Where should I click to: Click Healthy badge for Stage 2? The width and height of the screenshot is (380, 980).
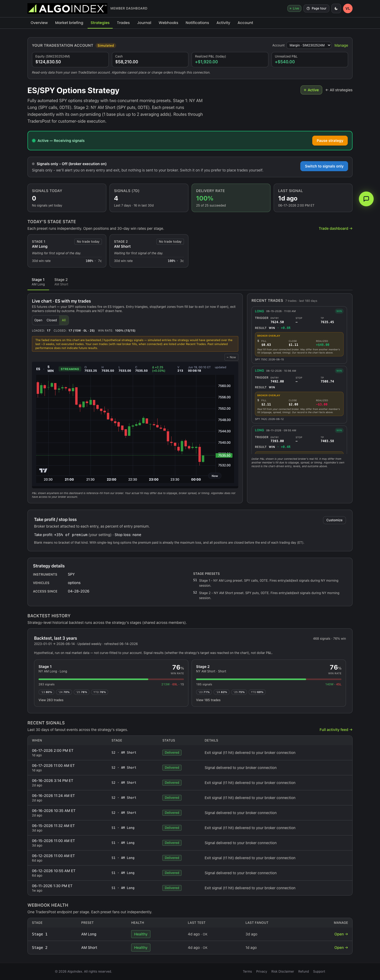click(141, 948)
